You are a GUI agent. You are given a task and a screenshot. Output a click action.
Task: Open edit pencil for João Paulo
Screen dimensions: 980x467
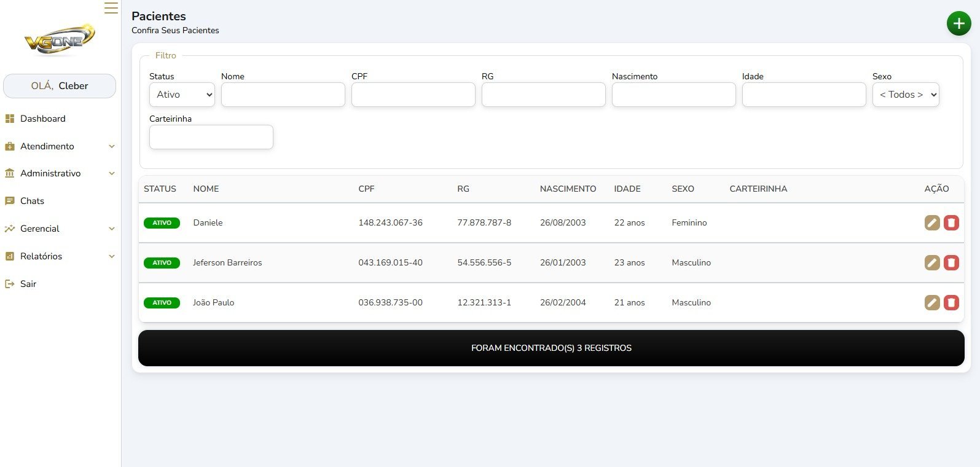click(x=932, y=302)
